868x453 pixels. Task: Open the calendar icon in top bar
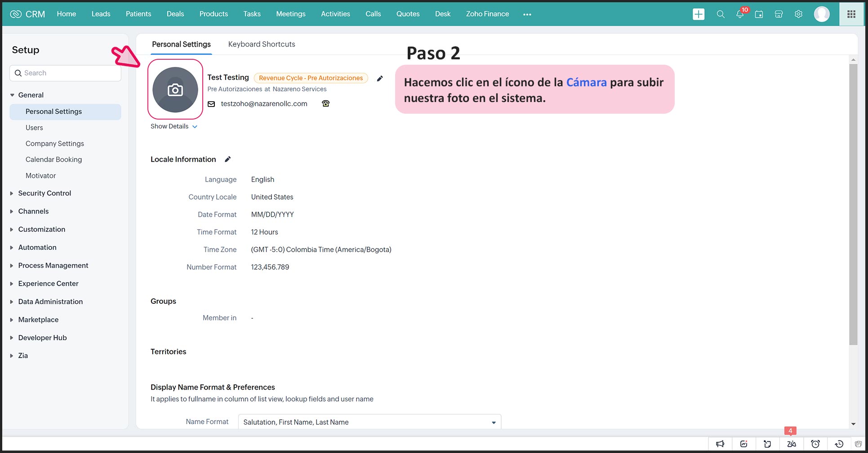click(x=759, y=14)
